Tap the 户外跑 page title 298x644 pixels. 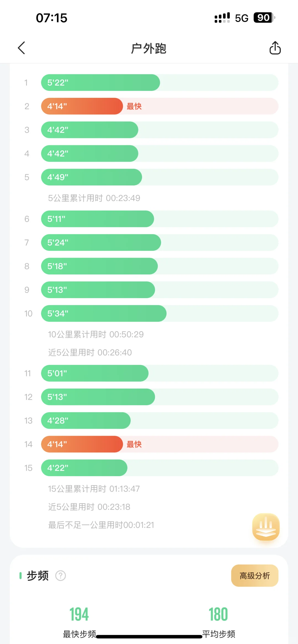[x=148, y=48]
